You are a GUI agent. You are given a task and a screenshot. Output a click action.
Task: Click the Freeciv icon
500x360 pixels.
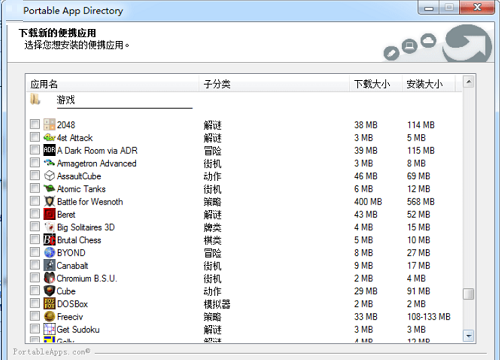pyautogui.click(x=49, y=316)
